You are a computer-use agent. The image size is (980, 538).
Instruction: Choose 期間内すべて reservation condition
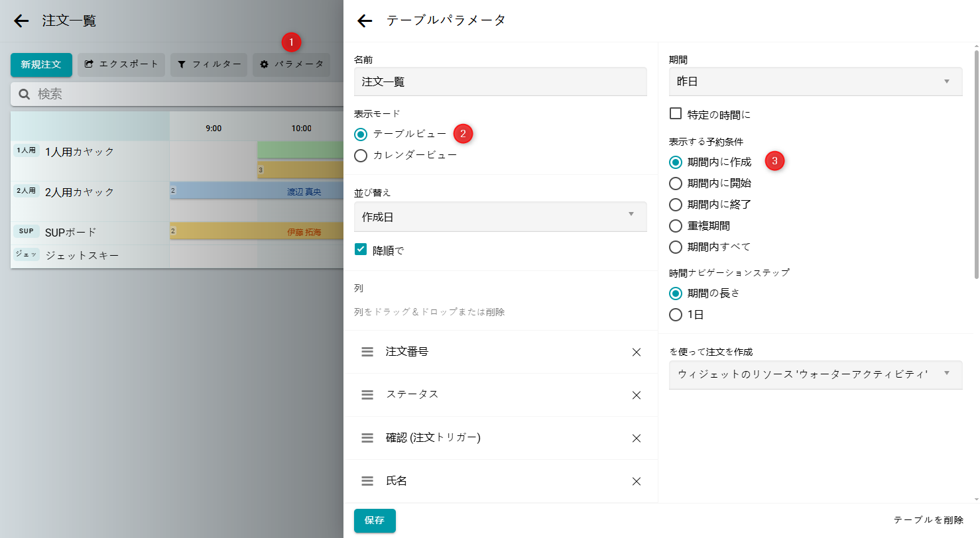pyautogui.click(x=676, y=247)
